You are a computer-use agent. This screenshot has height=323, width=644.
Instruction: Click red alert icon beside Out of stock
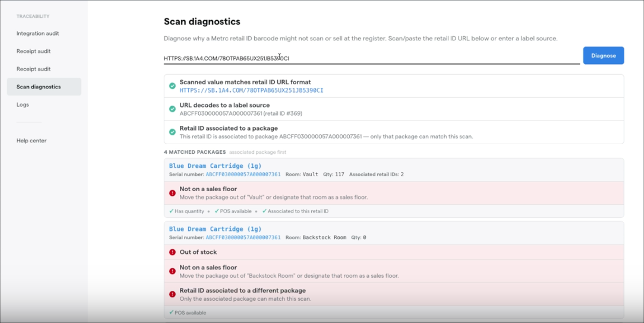[172, 252]
